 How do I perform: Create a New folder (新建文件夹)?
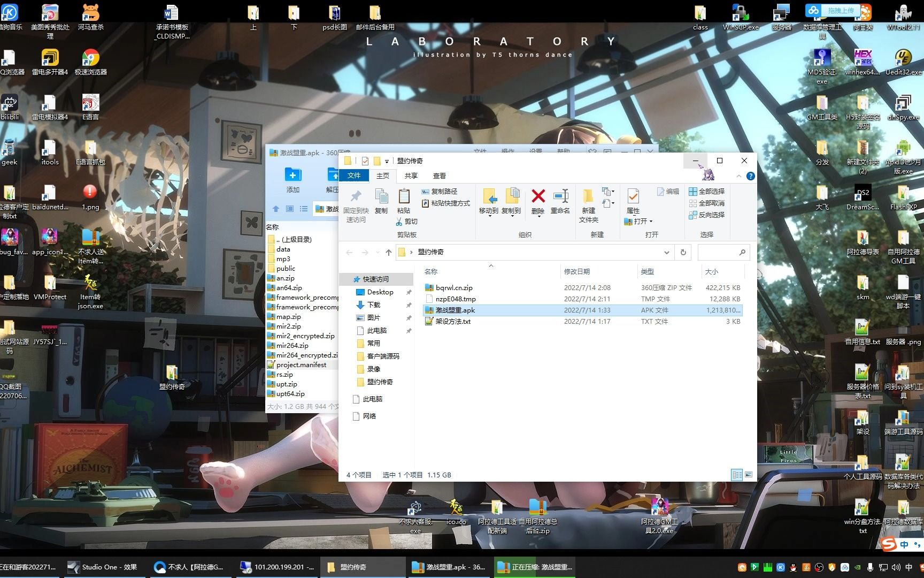click(x=588, y=206)
